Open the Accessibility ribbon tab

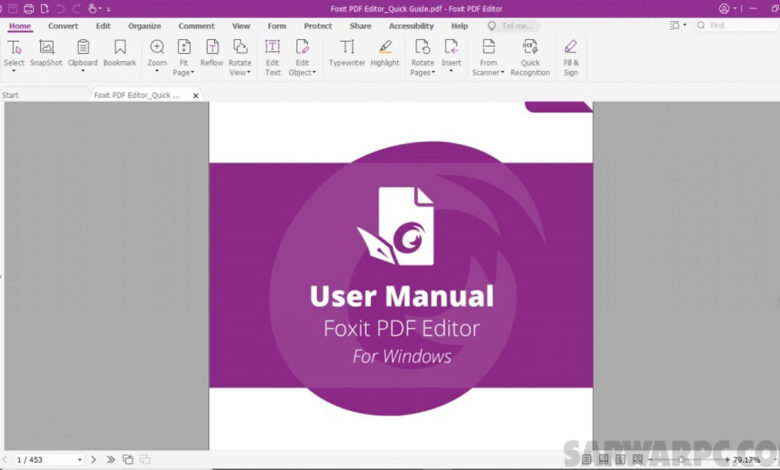411,26
